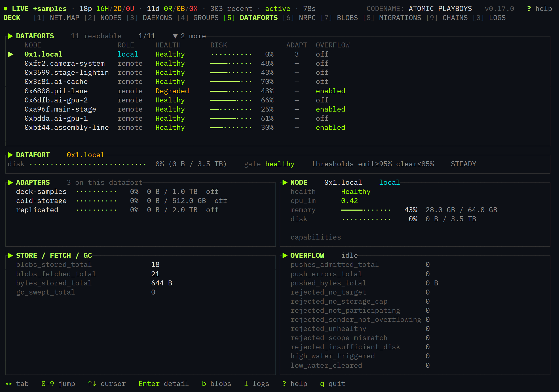Click the OVERFLOW panel triangle icon
559x392 pixels.
(285, 255)
